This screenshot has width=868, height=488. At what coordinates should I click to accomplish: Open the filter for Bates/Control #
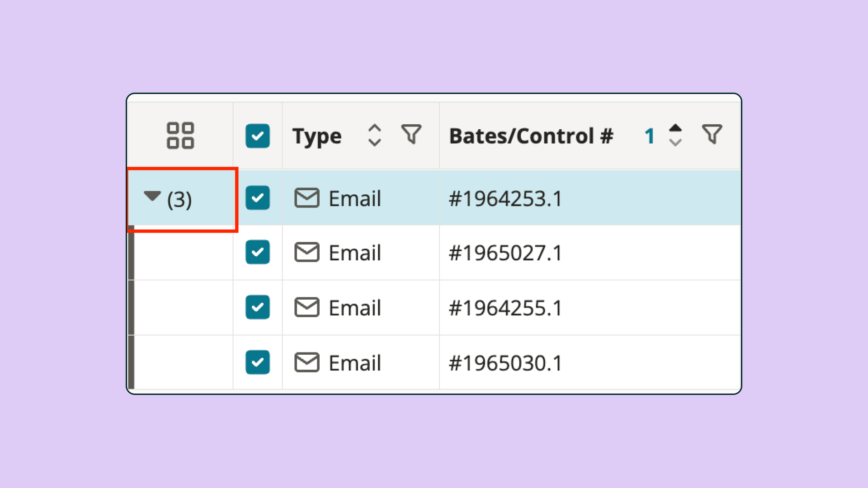pos(712,134)
